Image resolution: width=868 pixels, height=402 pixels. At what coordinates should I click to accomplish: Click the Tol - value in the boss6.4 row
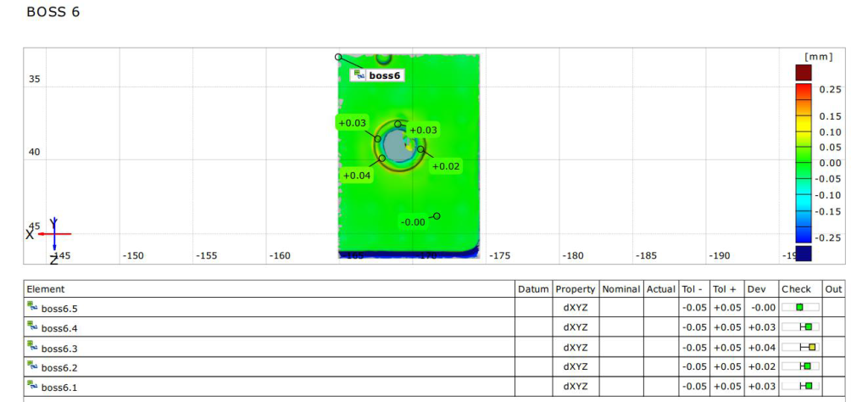click(x=694, y=327)
